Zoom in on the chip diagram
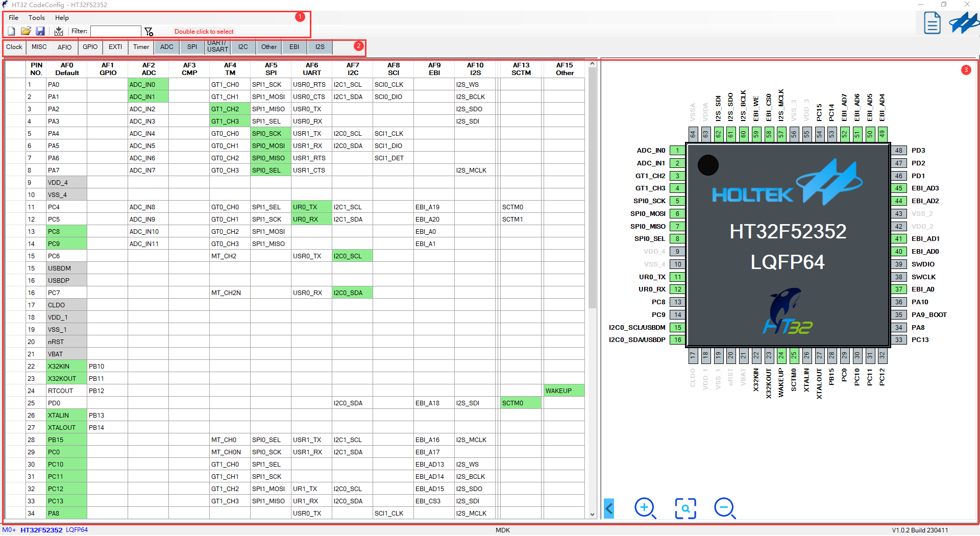Viewport: 980px width, 536px height. [645, 508]
